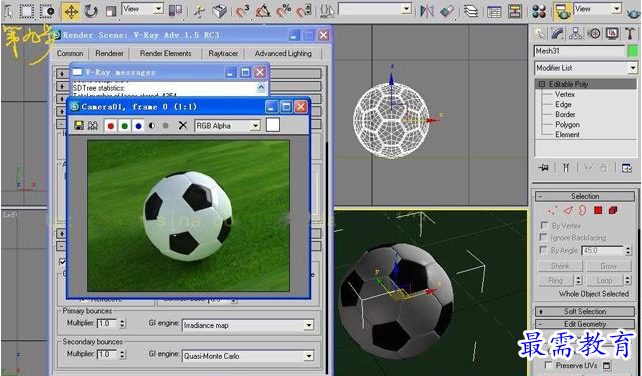Expand the Soft Selection rollout
642x376 pixels.
585,311
